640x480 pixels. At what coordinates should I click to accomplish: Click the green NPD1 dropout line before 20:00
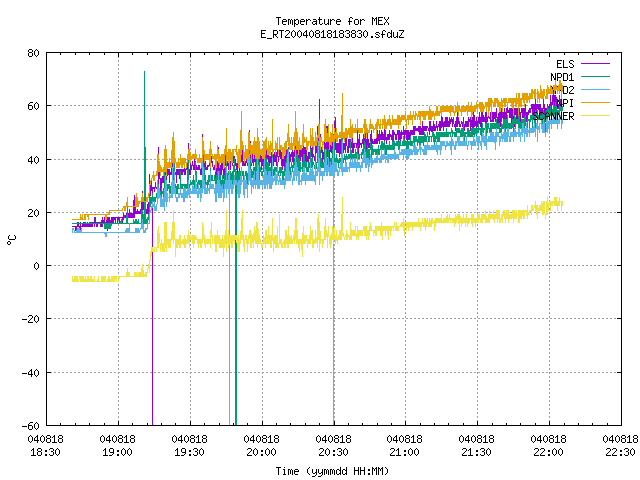[236, 306]
